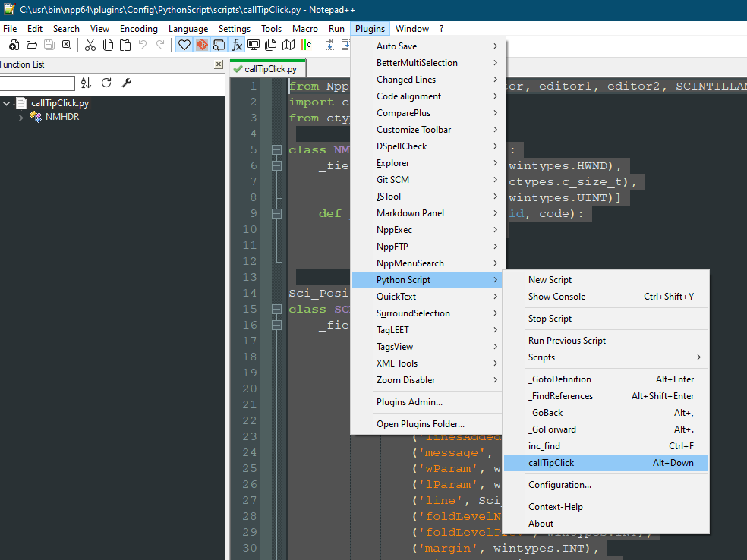The image size is (747, 560).
Task: Click the Document Map icon
Action: click(x=288, y=46)
